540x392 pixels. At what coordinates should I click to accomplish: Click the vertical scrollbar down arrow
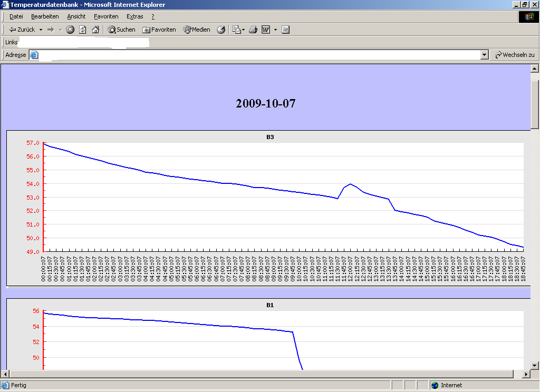[535, 366]
